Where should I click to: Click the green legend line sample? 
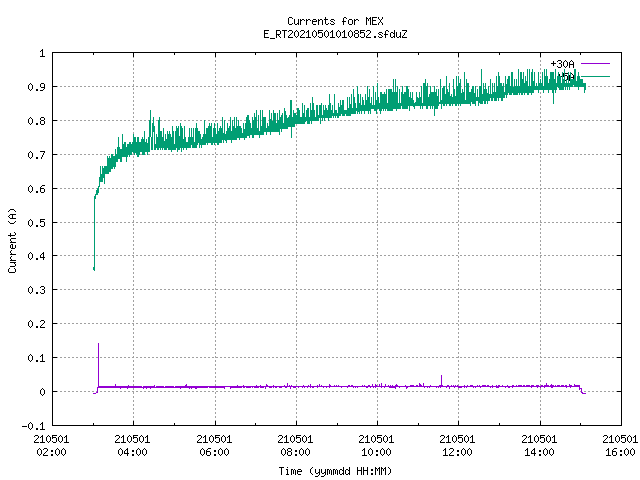(x=595, y=76)
